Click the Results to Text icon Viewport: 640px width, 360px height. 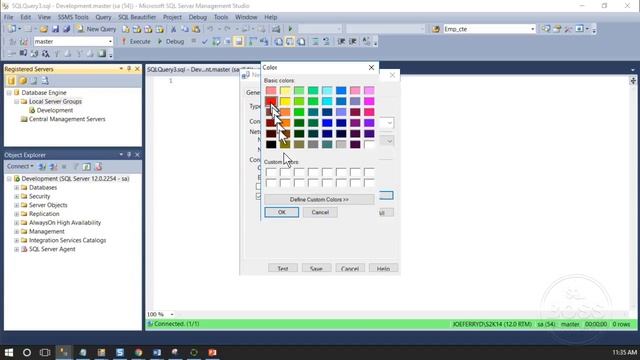click(278, 41)
